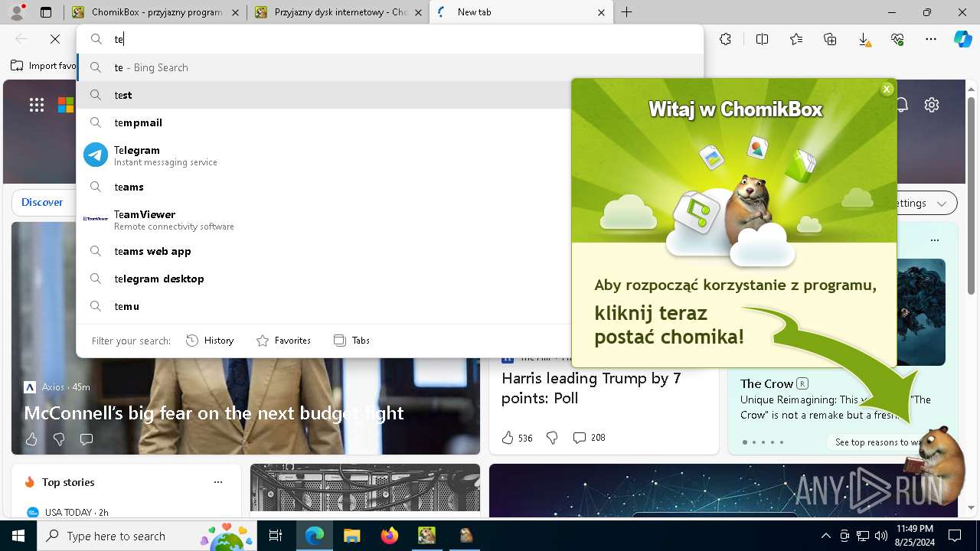Open the McConnell's big fear news article
Image resolution: width=980 pixels, height=551 pixels.
[x=214, y=412]
